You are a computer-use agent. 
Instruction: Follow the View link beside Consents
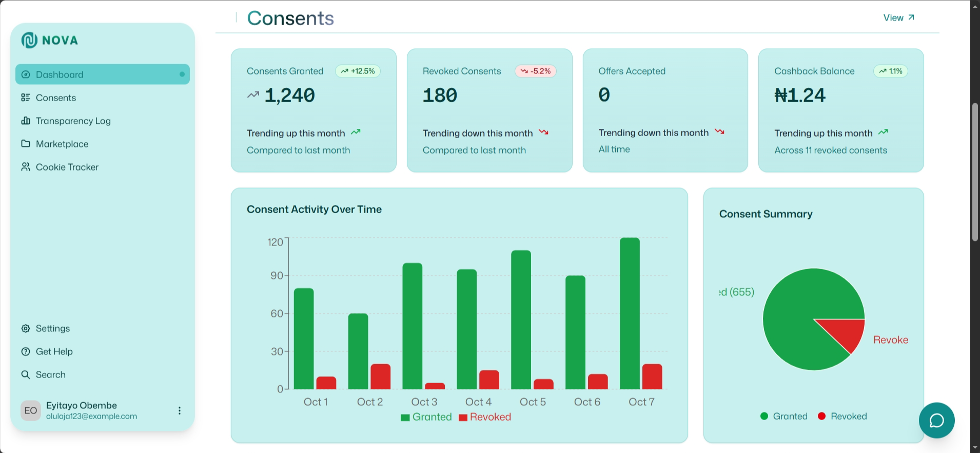(x=898, y=18)
